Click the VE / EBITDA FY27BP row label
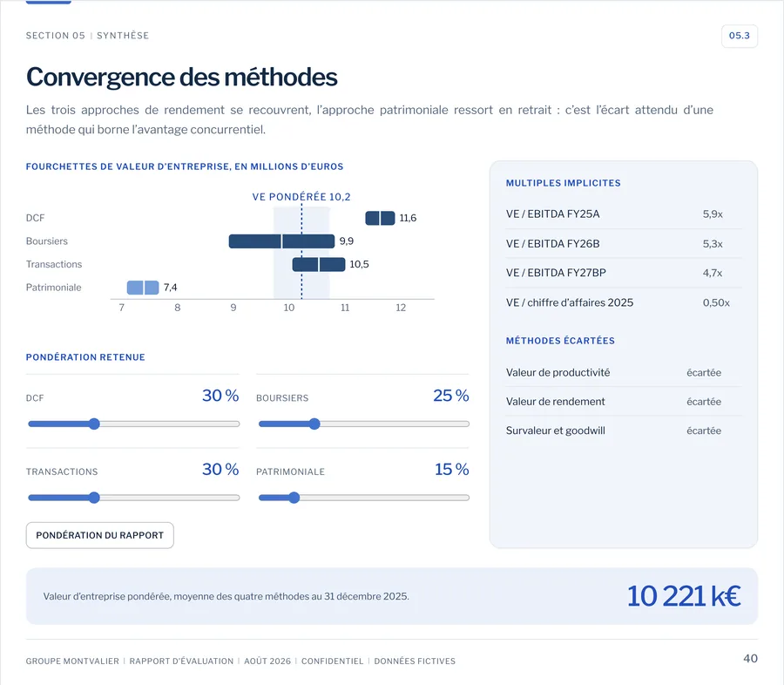Screen dimensions: 784x685 [556, 273]
